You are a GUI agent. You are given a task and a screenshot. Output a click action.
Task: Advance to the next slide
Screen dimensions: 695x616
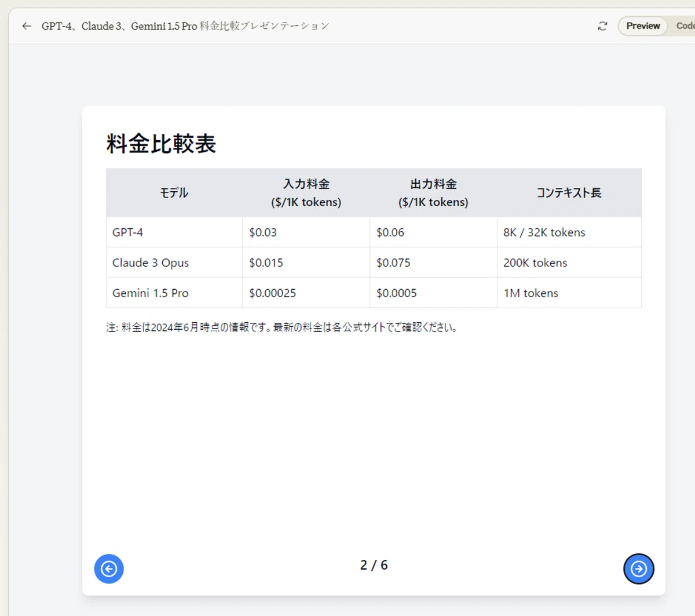coord(639,568)
